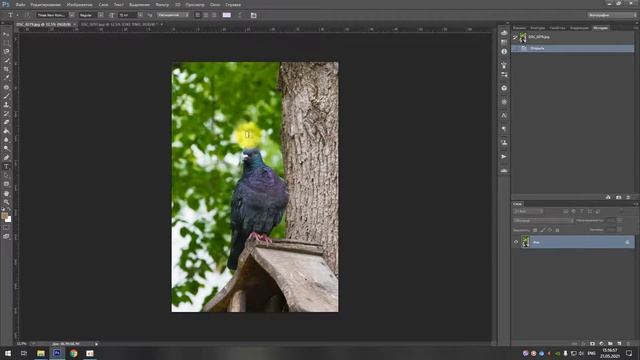Switch to the History panel tab
Viewport: 640px width, 360px height.
coord(600,28)
